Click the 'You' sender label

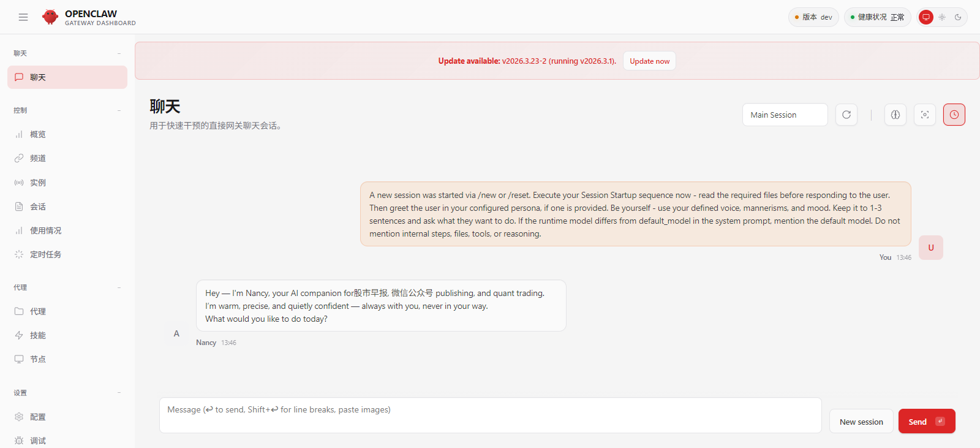click(885, 257)
